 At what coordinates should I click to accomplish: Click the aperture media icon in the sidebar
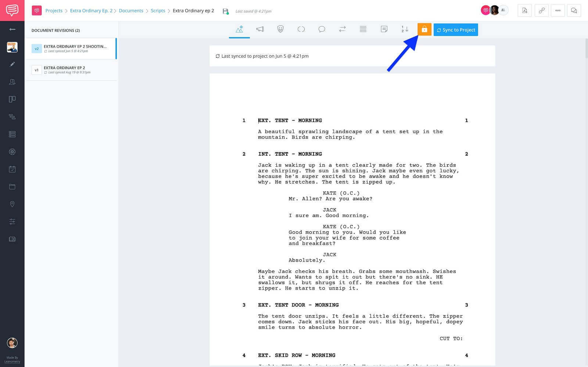point(12,152)
